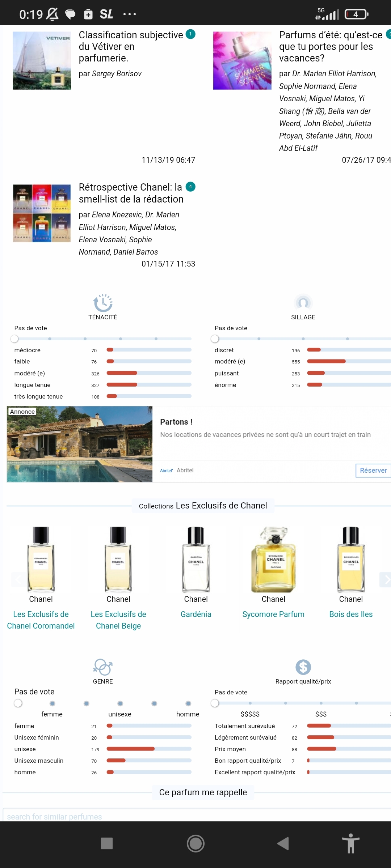Image resolution: width=391 pixels, height=868 pixels.
Task: Tap 'Ce parfum me rappelle' heading
Action: click(203, 792)
